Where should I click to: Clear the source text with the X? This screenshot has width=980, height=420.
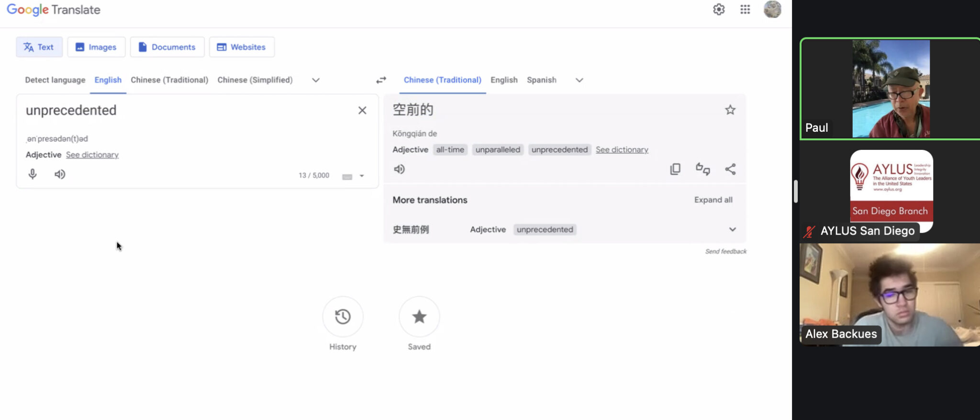click(x=362, y=111)
